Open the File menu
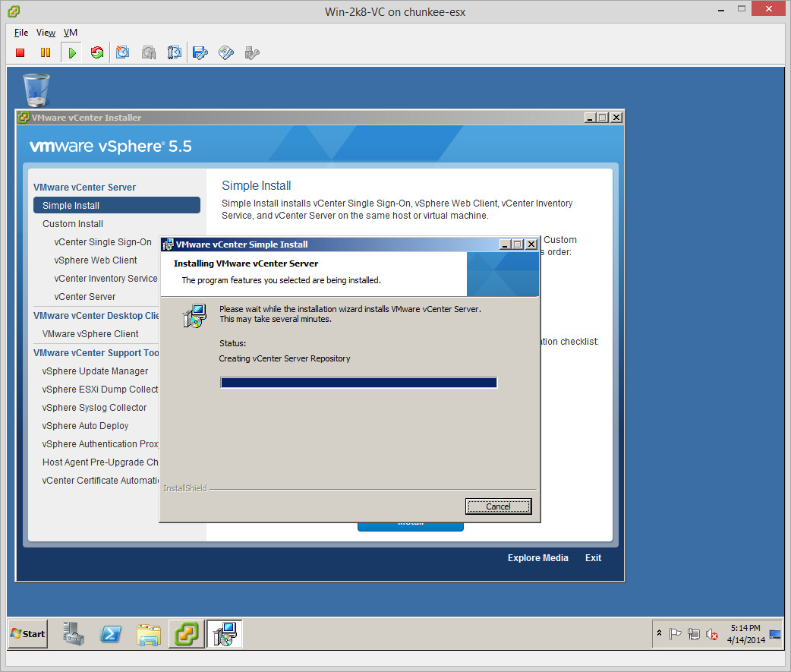This screenshot has width=791, height=672. [21, 33]
